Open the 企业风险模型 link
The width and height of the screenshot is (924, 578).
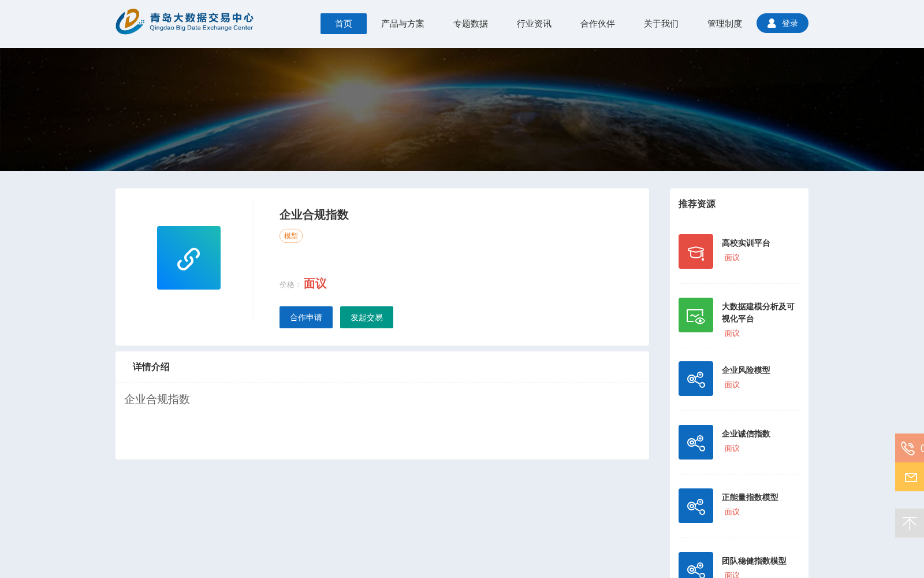pos(746,370)
